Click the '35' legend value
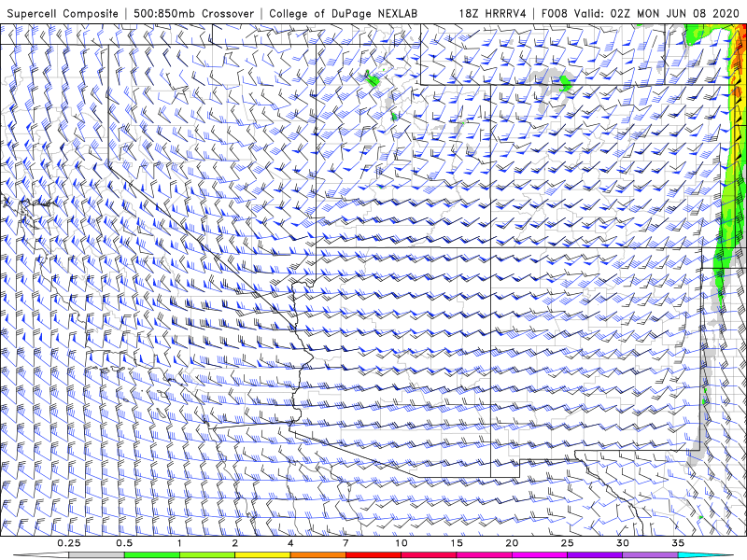The image size is (747, 560). [678, 543]
